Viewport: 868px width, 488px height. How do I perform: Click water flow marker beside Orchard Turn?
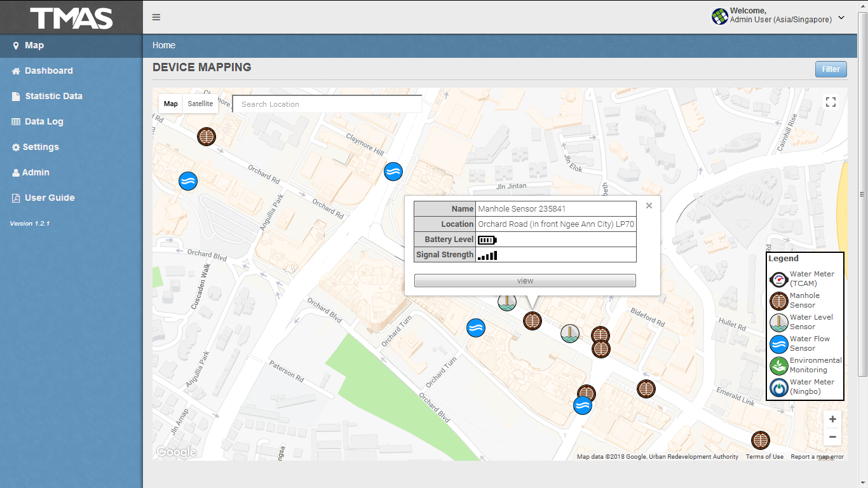click(476, 328)
